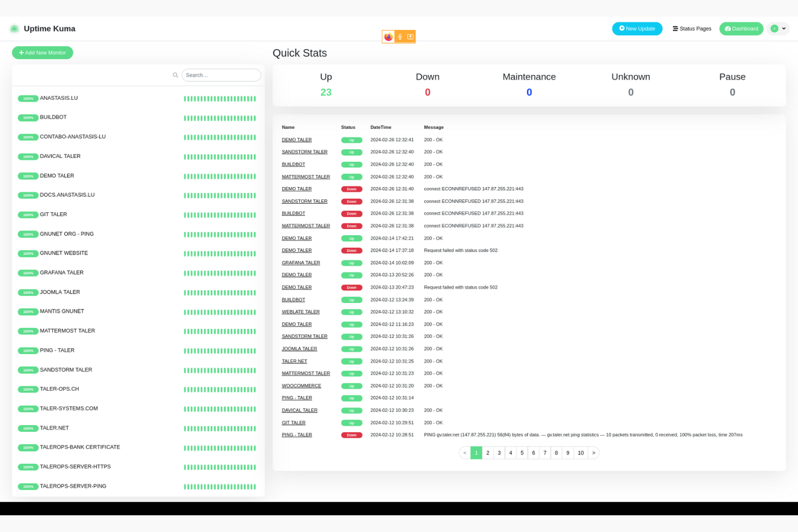Go to pagination page 5
This screenshot has height=532, width=798.
pyautogui.click(x=522, y=453)
